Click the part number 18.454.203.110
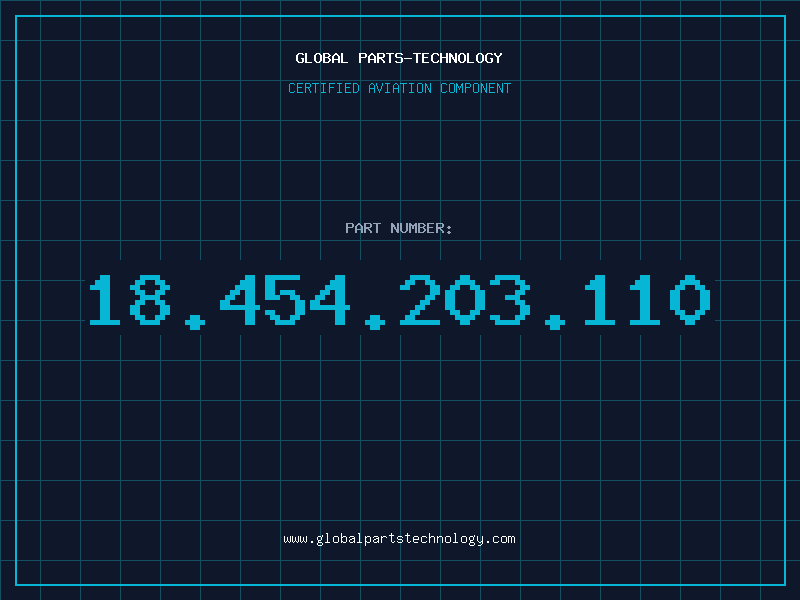This screenshot has width=800, height=600. [x=400, y=301]
